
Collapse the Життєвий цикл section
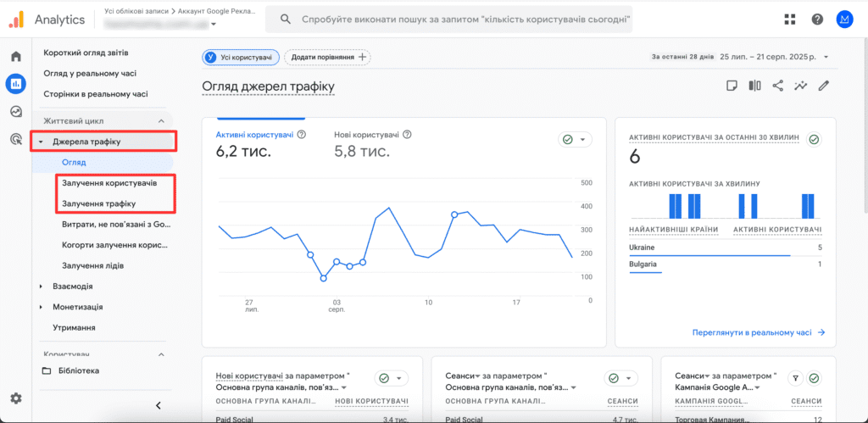tap(161, 120)
